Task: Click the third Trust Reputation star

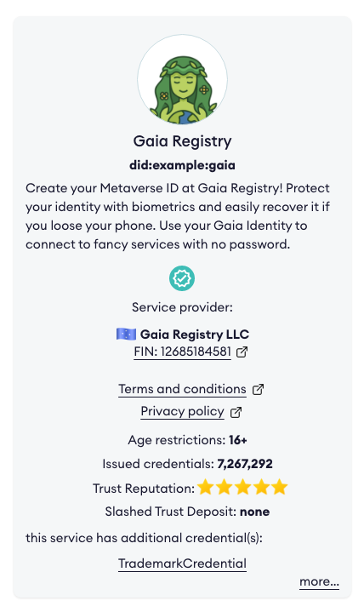Action: (242, 488)
